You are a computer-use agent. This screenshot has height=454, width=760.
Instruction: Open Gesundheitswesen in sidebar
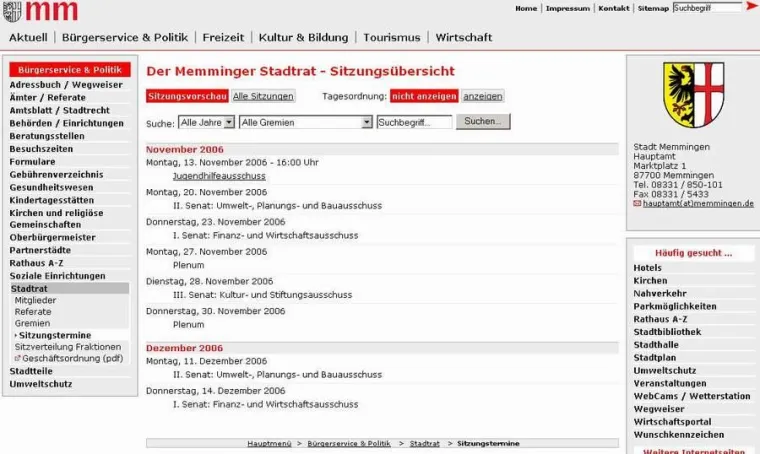tap(51, 188)
